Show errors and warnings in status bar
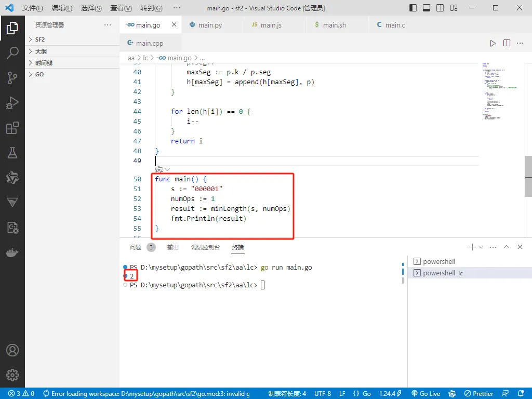Viewport: 532px width, 399px height. [21, 394]
